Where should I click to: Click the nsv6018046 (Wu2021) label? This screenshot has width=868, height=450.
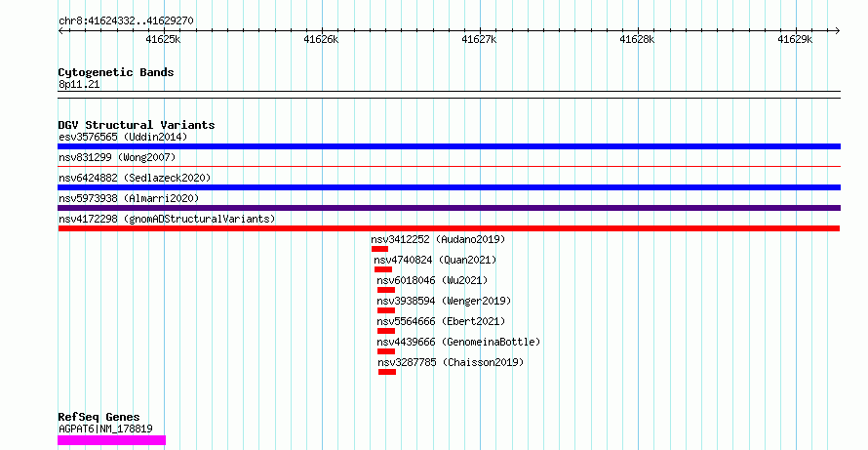point(432,280)
